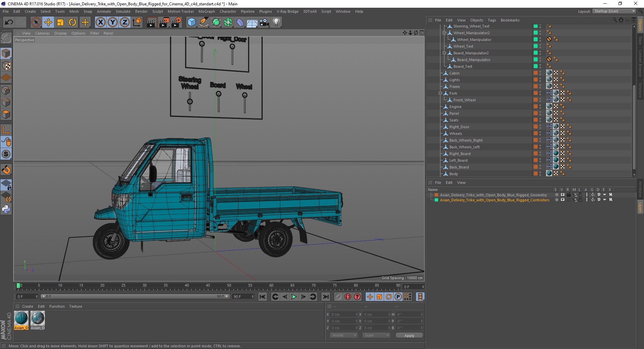Switch to Texture mode

6,66
